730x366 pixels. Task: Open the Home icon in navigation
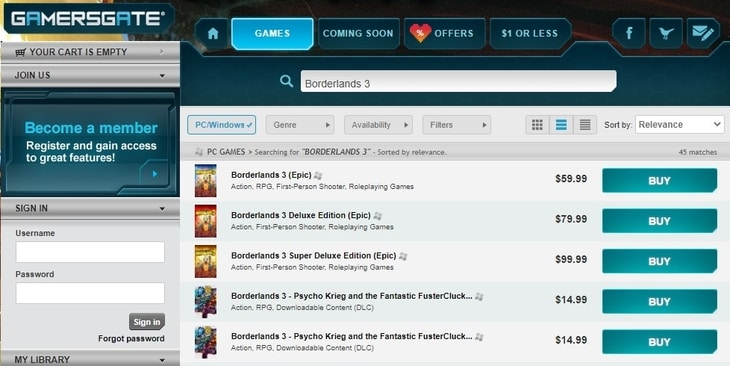[213, 34]
